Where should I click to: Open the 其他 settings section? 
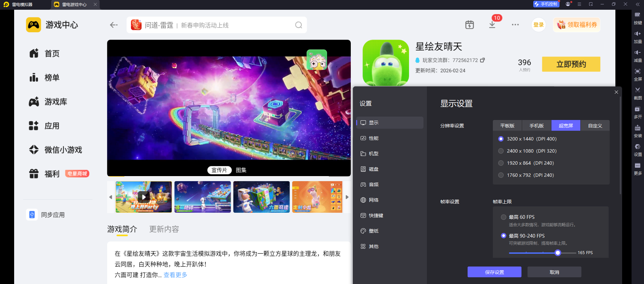pos(390,246)
